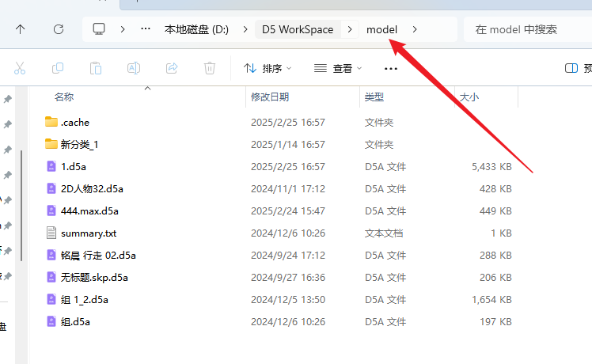Navigate to 本地磁盘 (D:) breadcrumb
592x364 pixels.
195,29
